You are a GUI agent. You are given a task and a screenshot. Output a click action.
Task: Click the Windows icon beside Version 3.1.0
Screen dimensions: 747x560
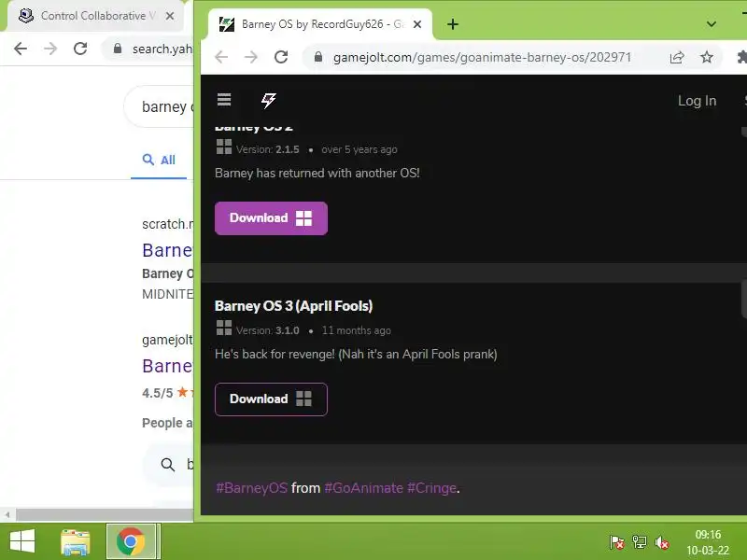point(224,328)
